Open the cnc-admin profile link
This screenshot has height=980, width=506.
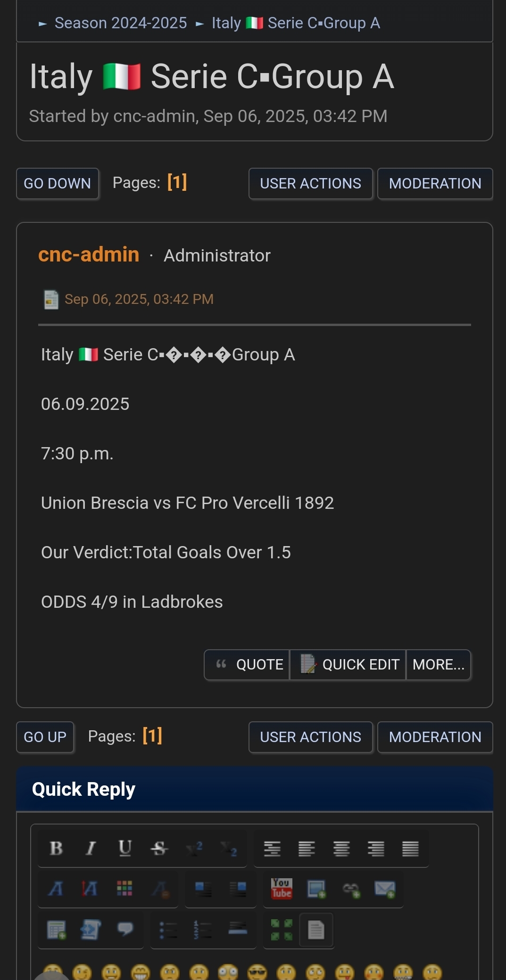tap(89, 254)
